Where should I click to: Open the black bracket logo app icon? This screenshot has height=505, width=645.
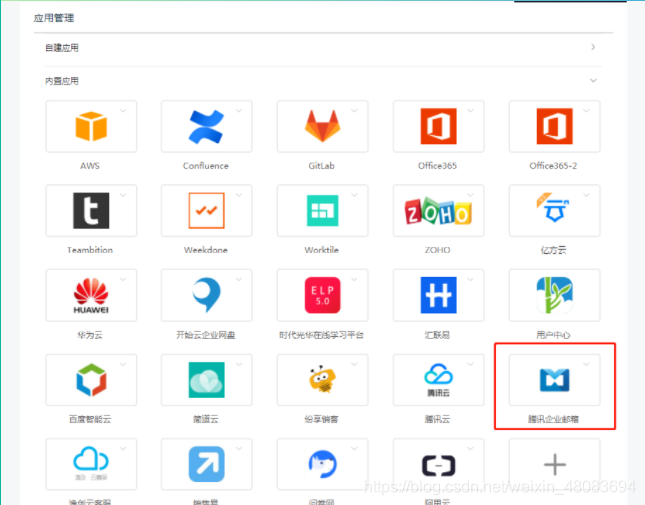coord(438,466)
